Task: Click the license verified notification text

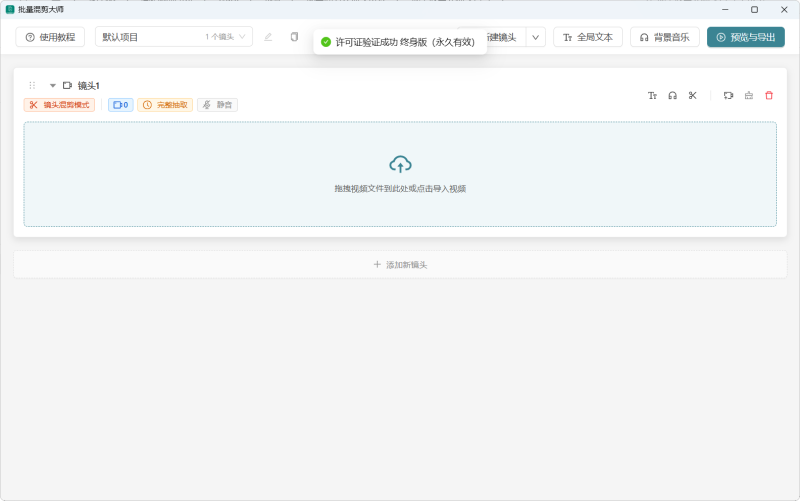Action: (405, 42)
